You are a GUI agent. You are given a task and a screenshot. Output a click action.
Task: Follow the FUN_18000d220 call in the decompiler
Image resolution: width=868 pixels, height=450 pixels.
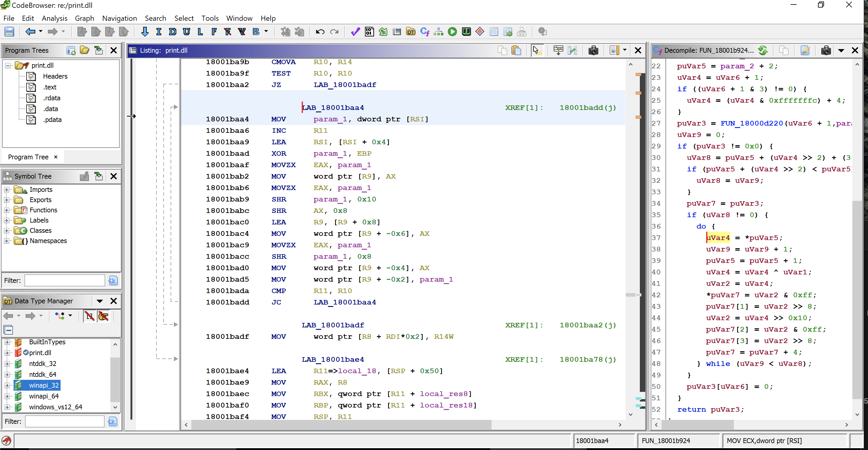[751, 123]
